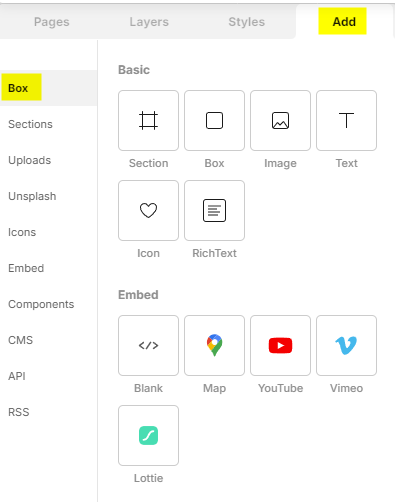Insert a RichText element
Screen dimensions: 395x502
pyautogui.click(x=214, y=210)
